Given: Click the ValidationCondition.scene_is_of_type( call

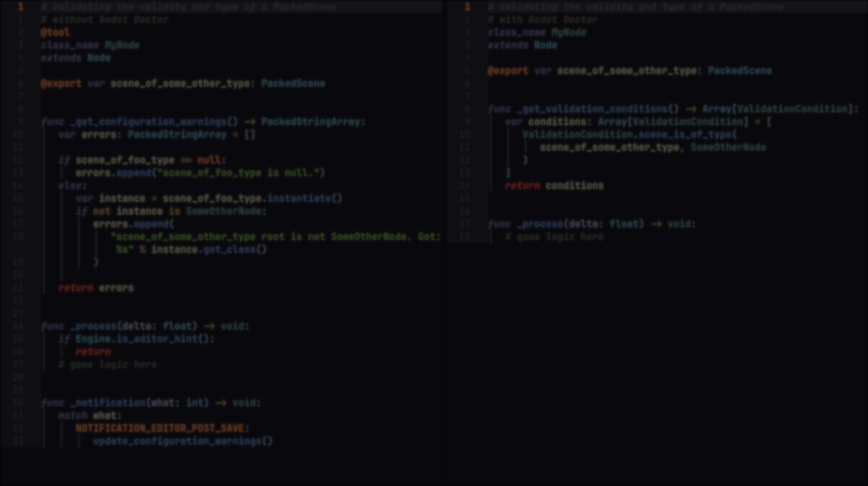Looking at the screenshot, I should (x=630, y=135).
